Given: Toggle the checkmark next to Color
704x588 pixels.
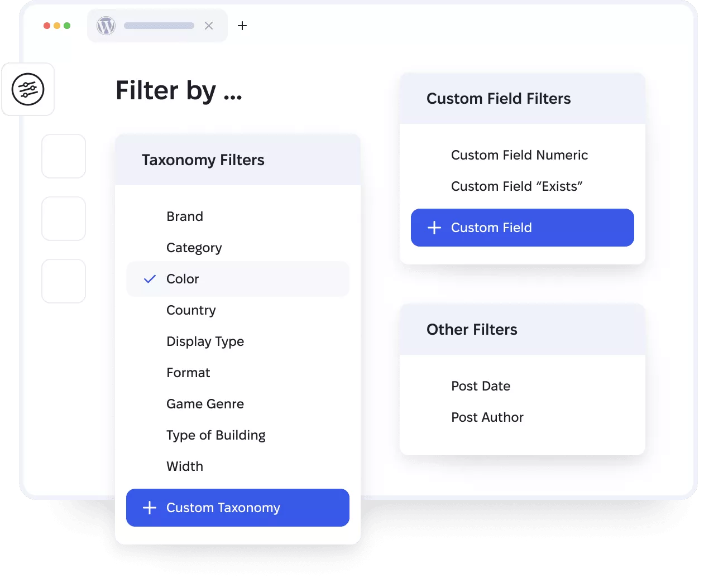Looking at the screenshot, I should click(150, 279).
